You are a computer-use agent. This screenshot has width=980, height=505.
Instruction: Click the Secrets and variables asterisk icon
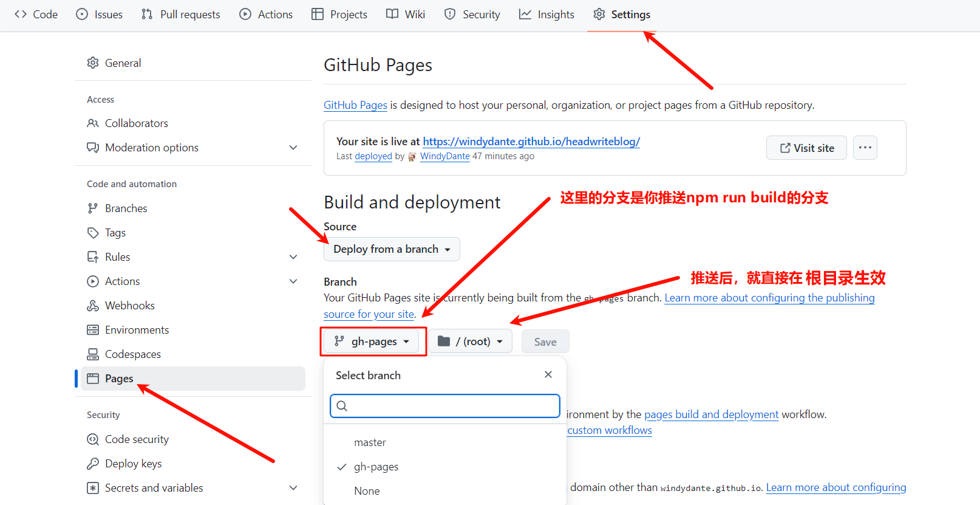pos(93,488)
